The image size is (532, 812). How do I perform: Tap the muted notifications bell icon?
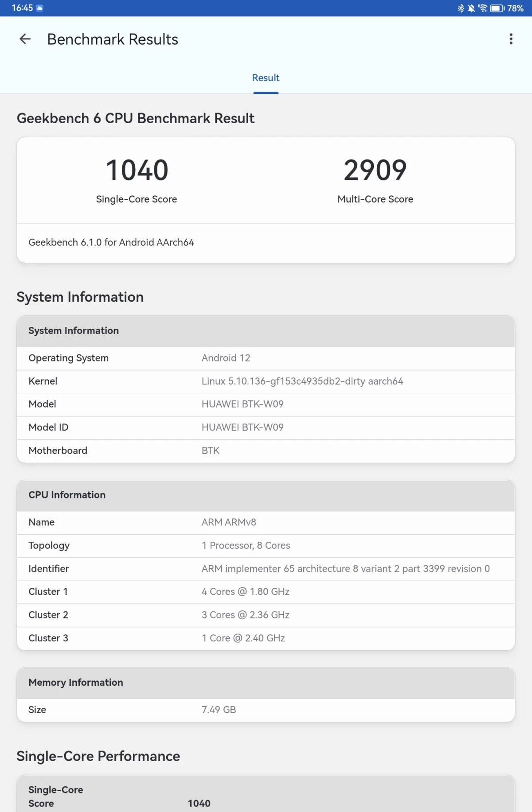tap(471, 8)
